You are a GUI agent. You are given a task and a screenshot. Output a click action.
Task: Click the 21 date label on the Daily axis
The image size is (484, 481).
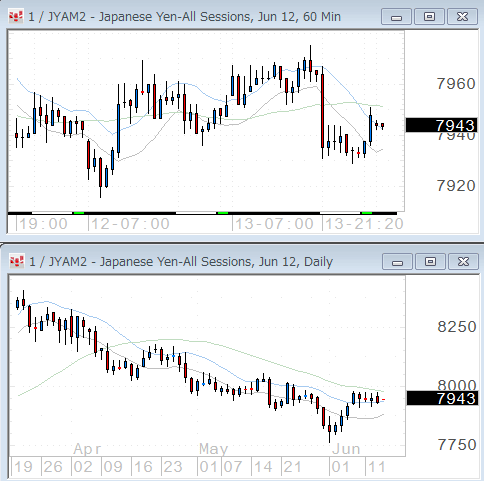coord(293,467)
